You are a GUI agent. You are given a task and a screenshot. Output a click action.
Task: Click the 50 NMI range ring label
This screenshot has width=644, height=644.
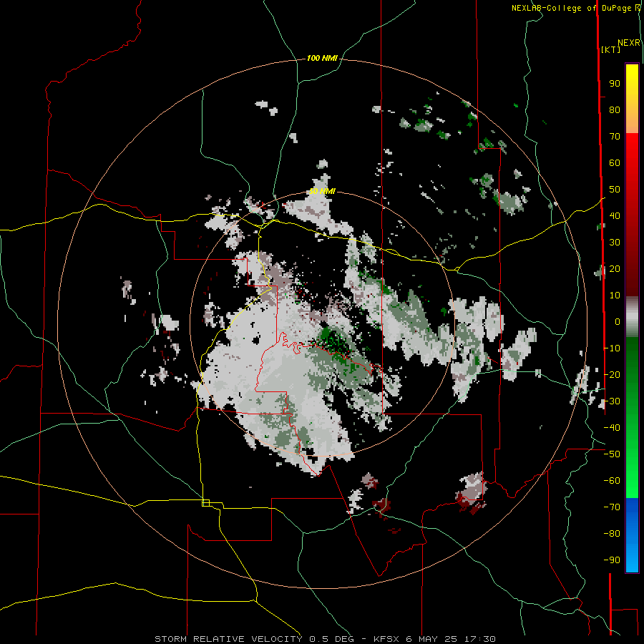[x=322, y=191]
